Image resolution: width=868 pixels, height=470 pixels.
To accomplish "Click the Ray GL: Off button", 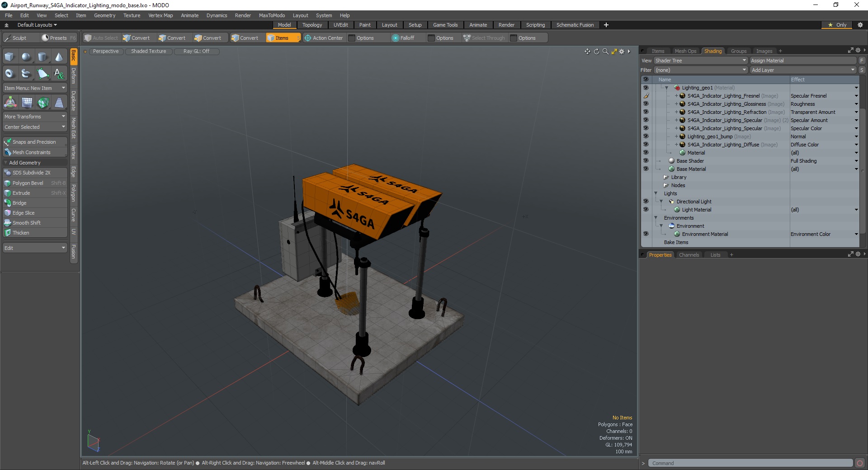I will click(x=196, y=52).
